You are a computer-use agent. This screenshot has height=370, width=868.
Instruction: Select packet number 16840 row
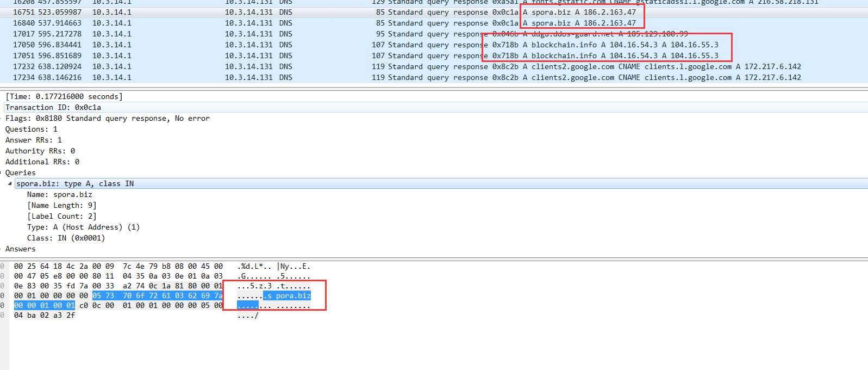(434, 23)
